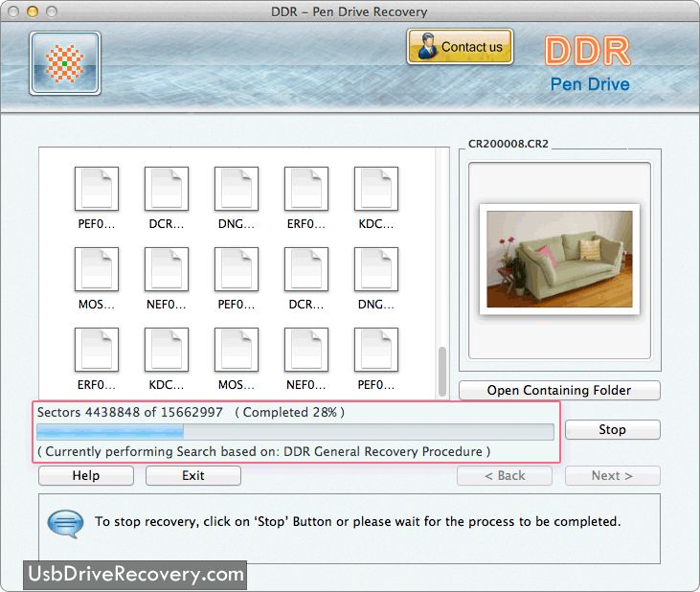Click the DDR Pen Drive branding logo
The image size is (700, 592).
tap(588, 63)
